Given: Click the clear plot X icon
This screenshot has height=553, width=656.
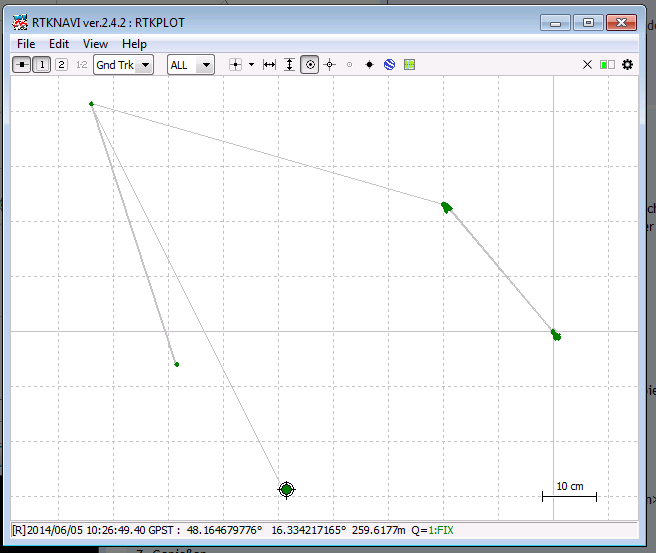Looking at the screenshot, I should (x=587, y=65).
